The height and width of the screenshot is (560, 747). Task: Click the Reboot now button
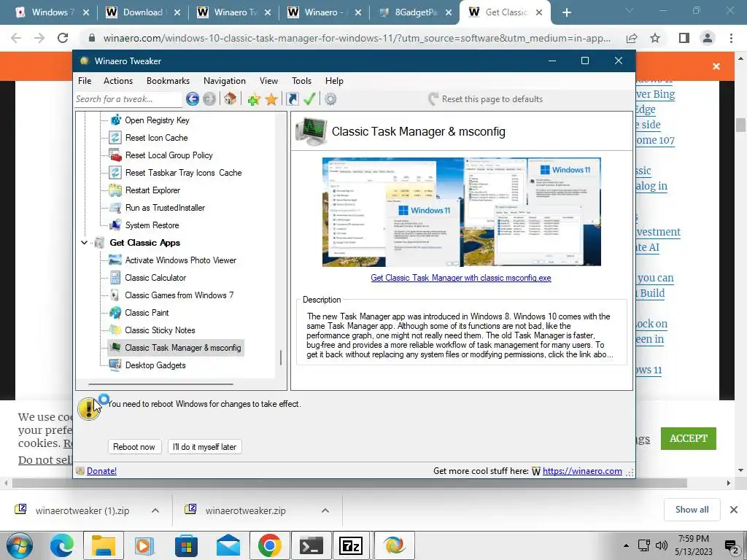pyautogui.click(x=134, y=447)
